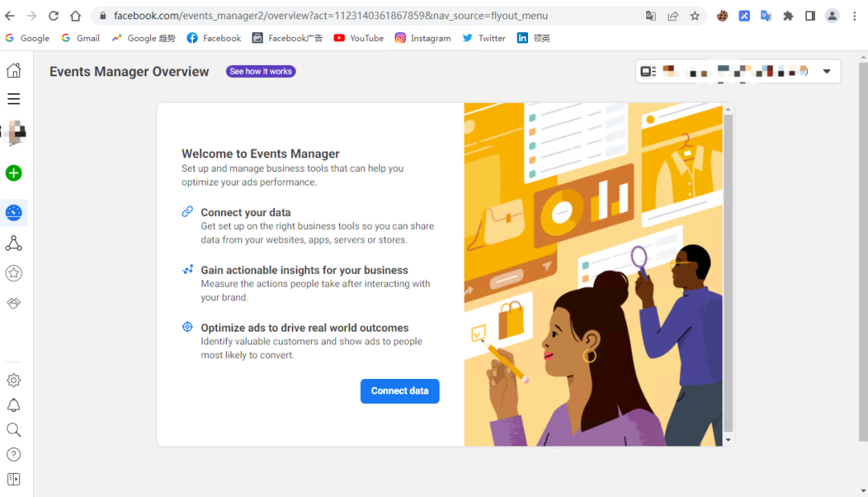This screenshot has height=497, width=868.
Task: Toggle the browser side panel icon
Action: click(x=810, y=16)
